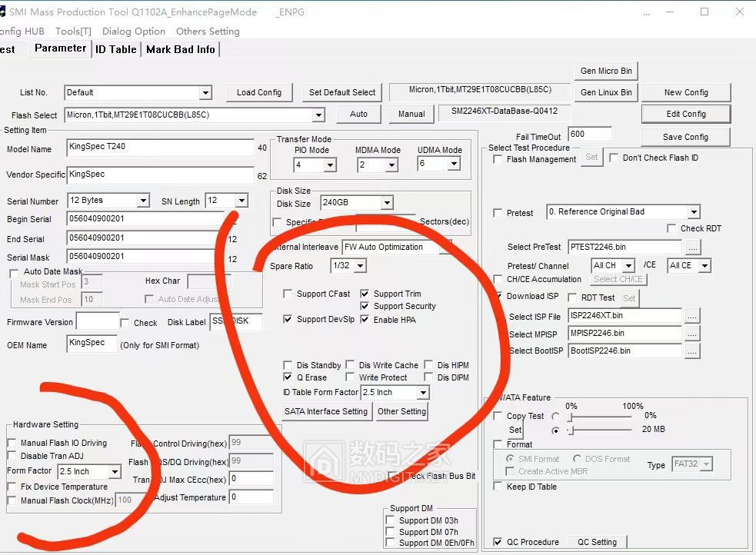
Task: Click the Edit Config button
Action: (x=686, y=115)
